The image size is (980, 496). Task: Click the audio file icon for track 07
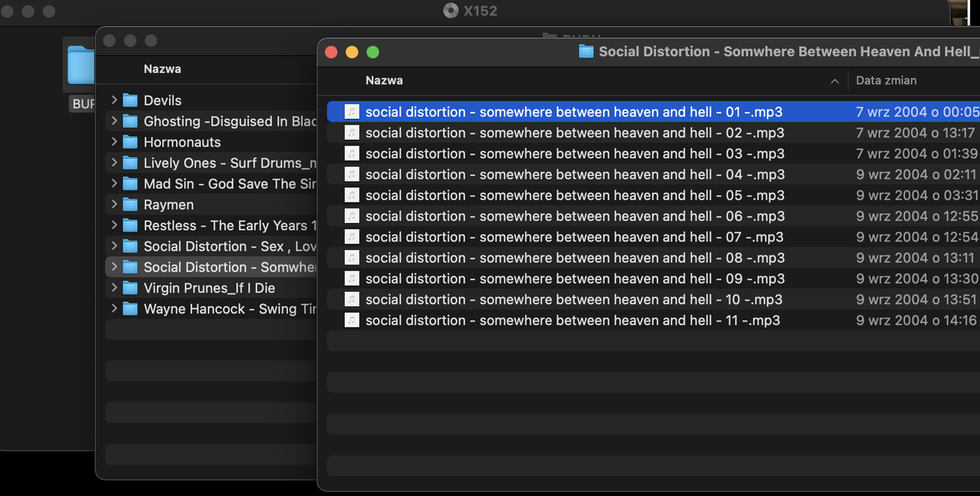pos(352,237)
